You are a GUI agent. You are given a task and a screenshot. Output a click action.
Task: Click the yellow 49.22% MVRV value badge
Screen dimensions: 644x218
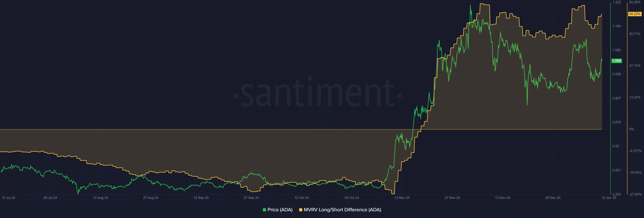click(x=635, y=14)
